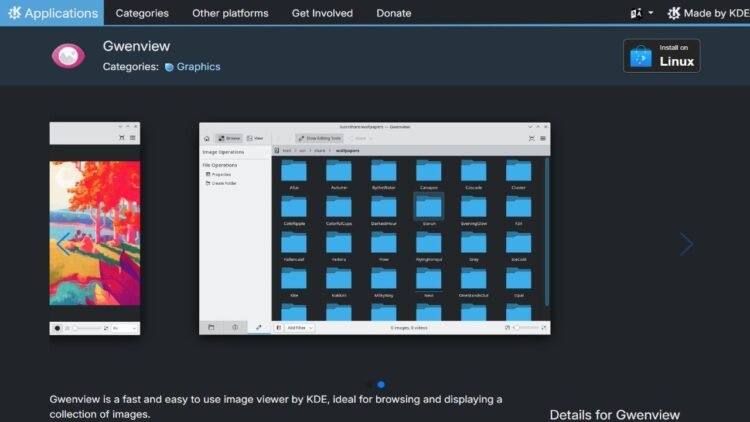Screen dimensions: 750x422
Task: Open the Opal folder
Action: (518, 282)
